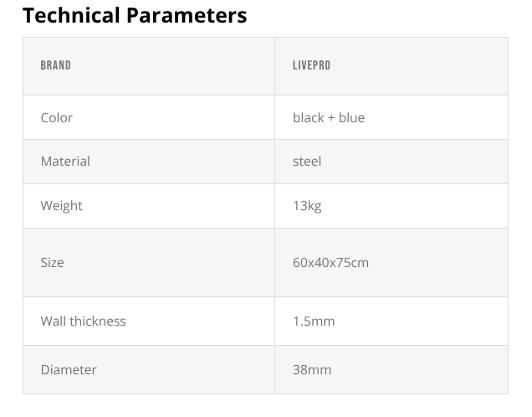Click the BRAND header cell text

tap(55, 65)
